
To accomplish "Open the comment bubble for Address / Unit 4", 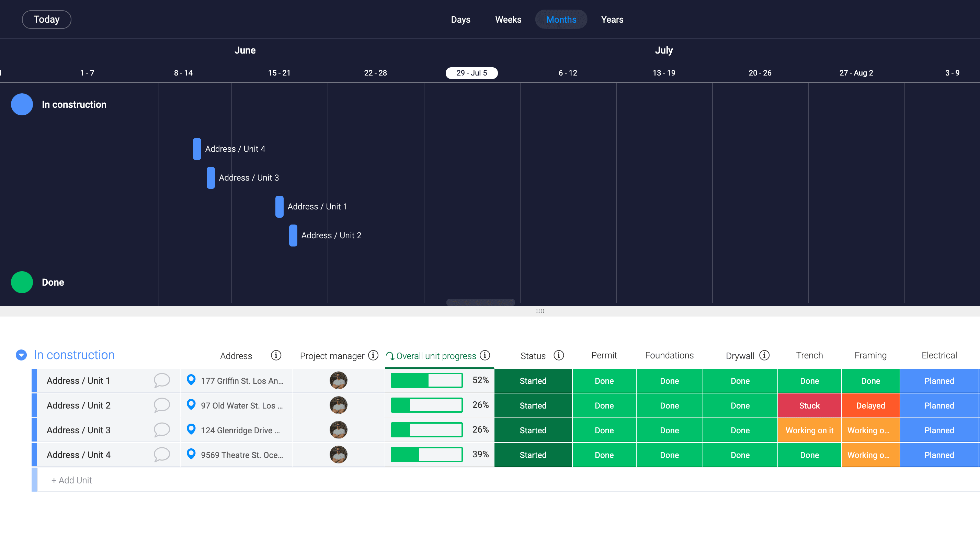I will coord(162,455).
